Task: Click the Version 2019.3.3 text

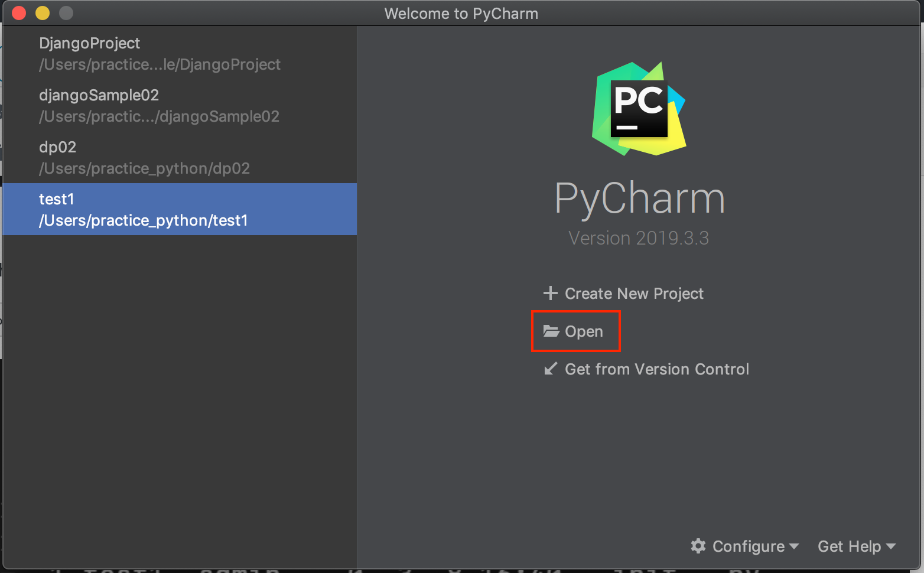Action: [639, 238]
